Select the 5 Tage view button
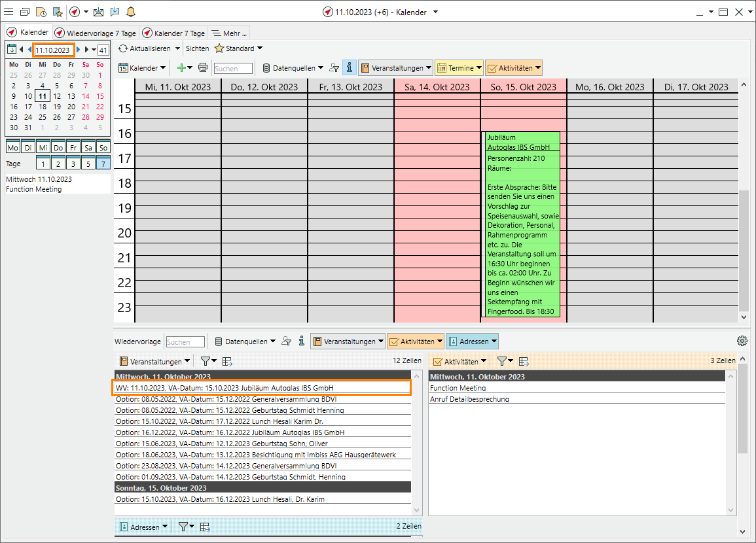The image size is (756, 543). coord(88,164)
